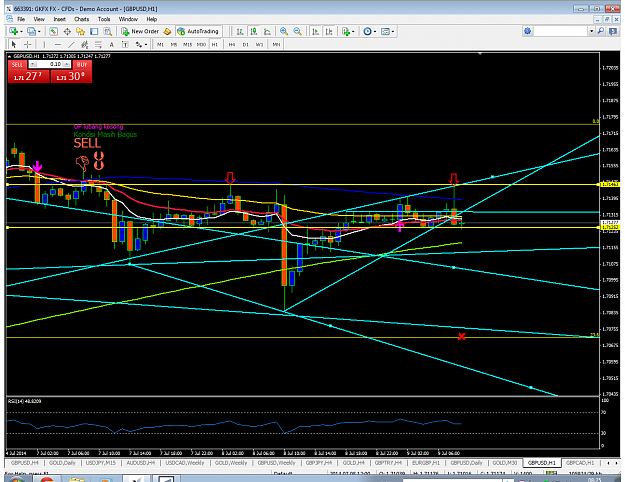625x482 pixels.
Task: Switch to the D1 timeframe
Action: point(246,44)
